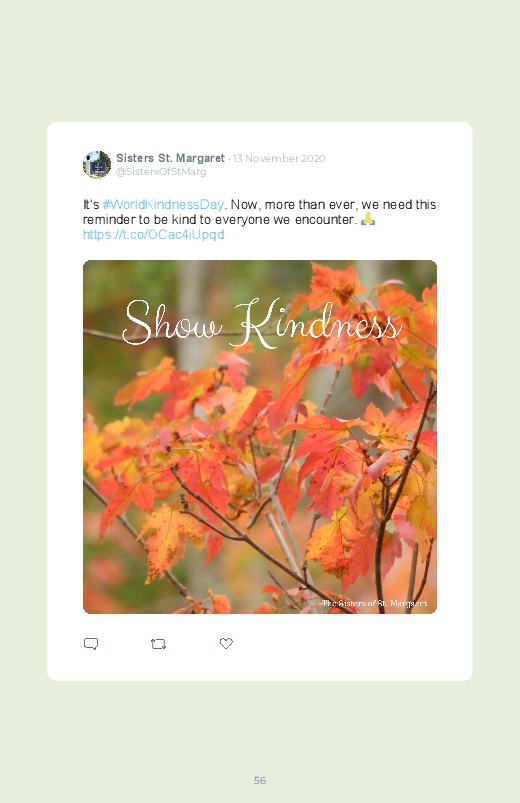
Task: Open the autumn leaves tweet image
Action: (x=260, y=437)
